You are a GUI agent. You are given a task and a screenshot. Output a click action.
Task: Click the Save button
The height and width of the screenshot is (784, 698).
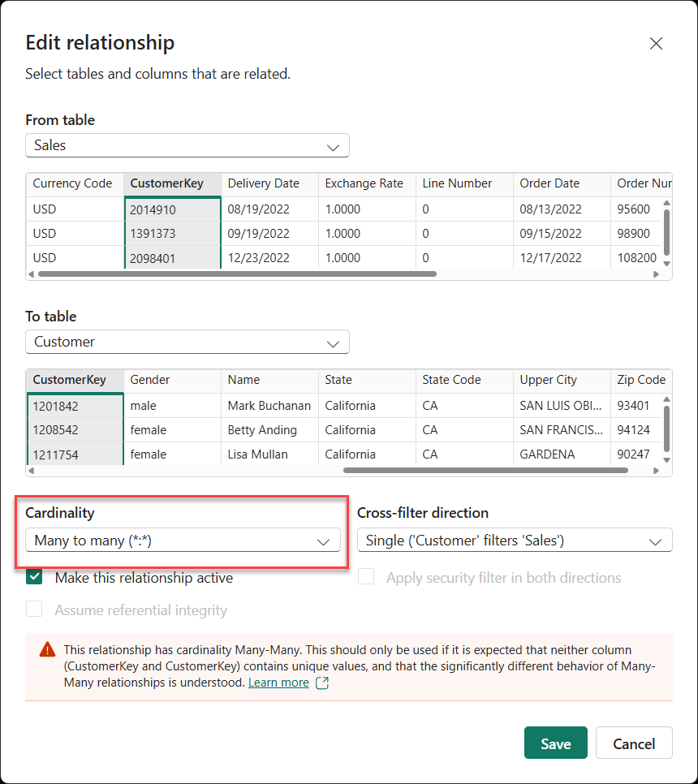click(x=555, y=743)
